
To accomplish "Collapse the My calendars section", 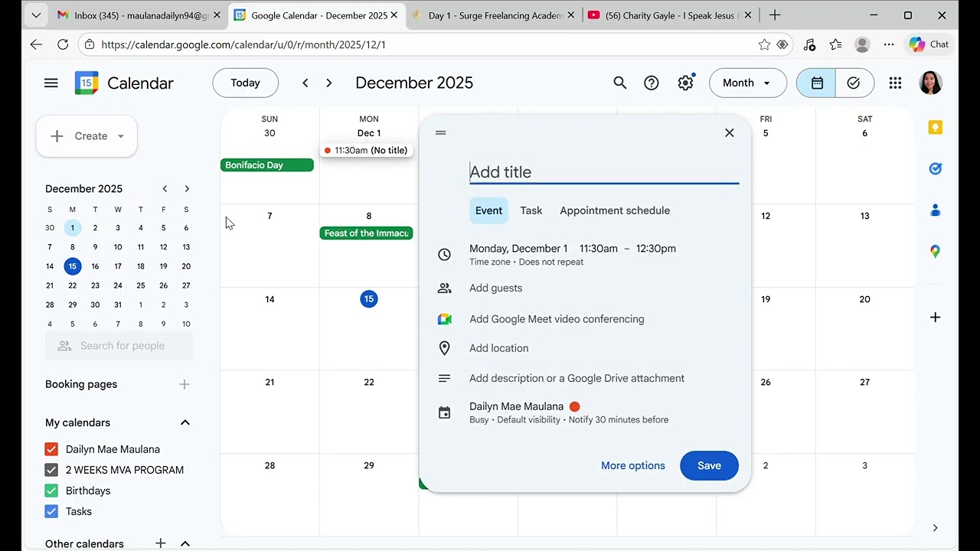I will click(x=185, y=422).
